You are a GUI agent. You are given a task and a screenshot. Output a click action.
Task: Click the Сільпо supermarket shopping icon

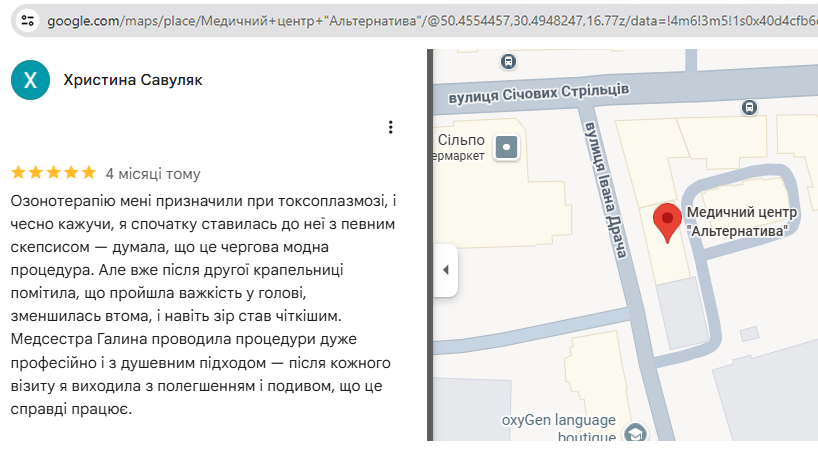(x=509, y=148)
